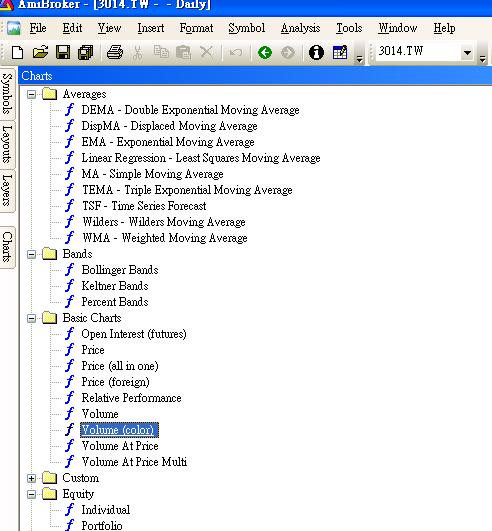This screenshot has height=531, width=492.
Task: Open the Insert menu
Action: click(x=151, y=28)
